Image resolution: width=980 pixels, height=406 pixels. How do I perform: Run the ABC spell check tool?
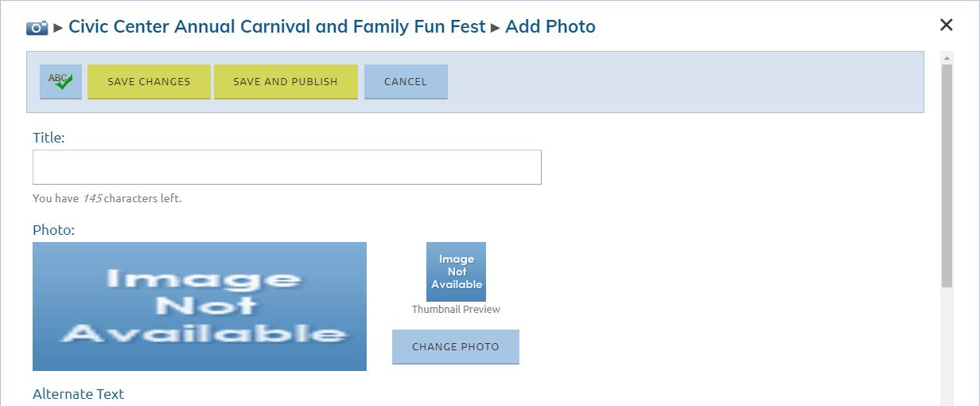(60, 82)
